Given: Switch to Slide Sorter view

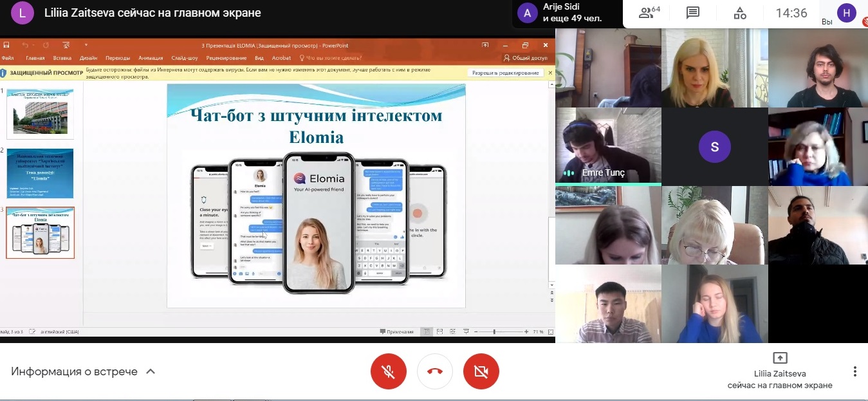Looking at the screenshot, I should tap(440, 331).
